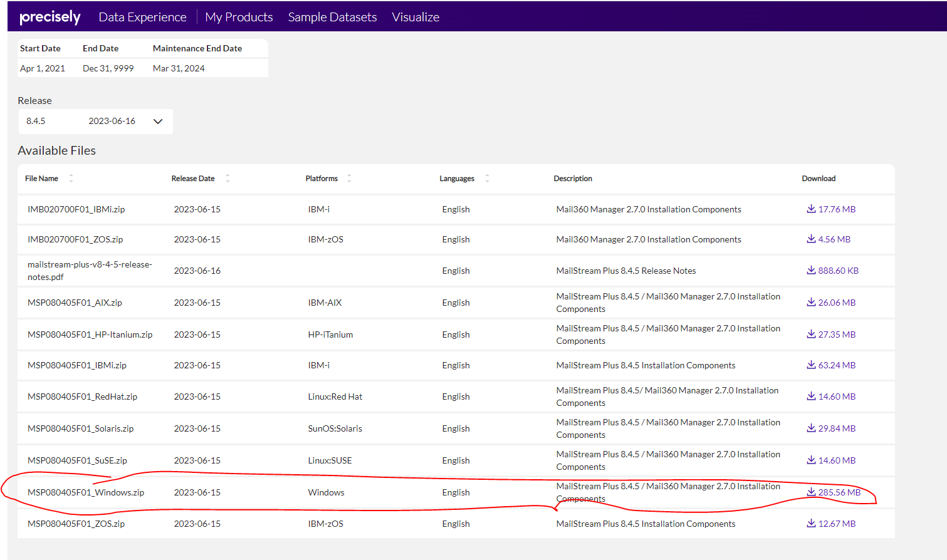The height and width of the screenshot is (560, 947).
Task: Download the 888.60 KB release notes
Action: point(833,271)
